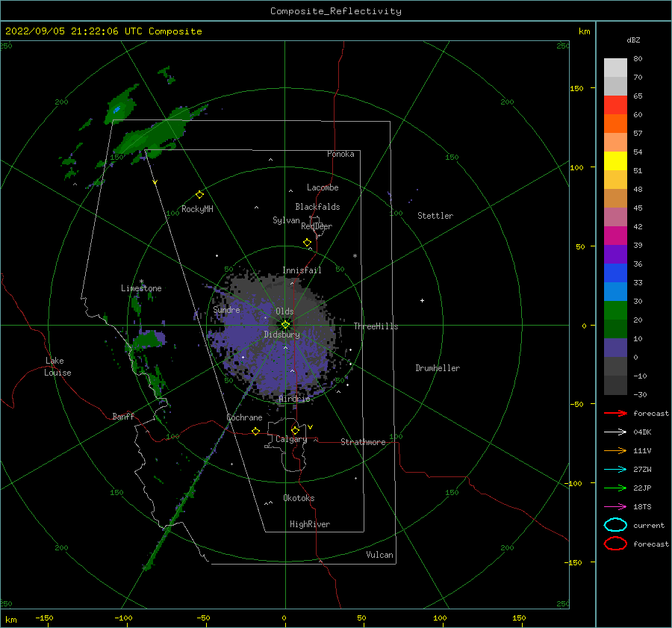Click the yellow diamond marker over Calgary
The width and height of the screenshot is (672, 628).
click(295, 430)
